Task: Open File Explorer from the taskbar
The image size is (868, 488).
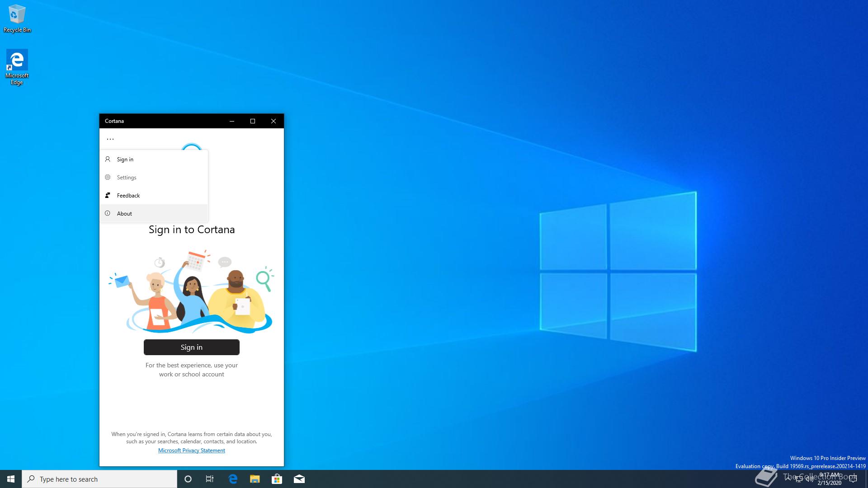Action: point(255,479)
